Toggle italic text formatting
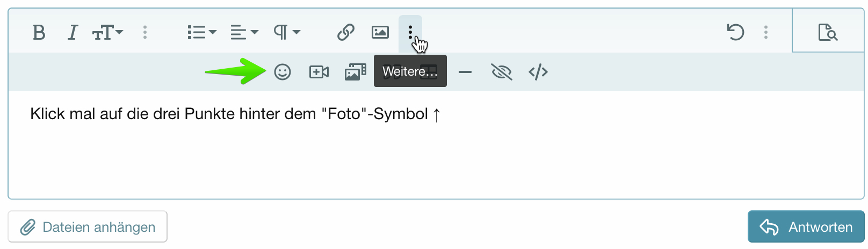Screen dimensions: 868x249 [x=73, y=33]
